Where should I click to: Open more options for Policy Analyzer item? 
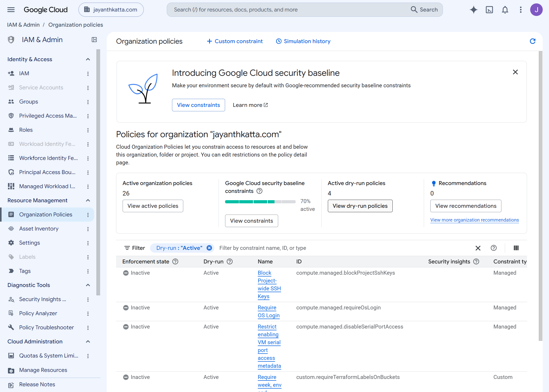[x=88, y=314]
